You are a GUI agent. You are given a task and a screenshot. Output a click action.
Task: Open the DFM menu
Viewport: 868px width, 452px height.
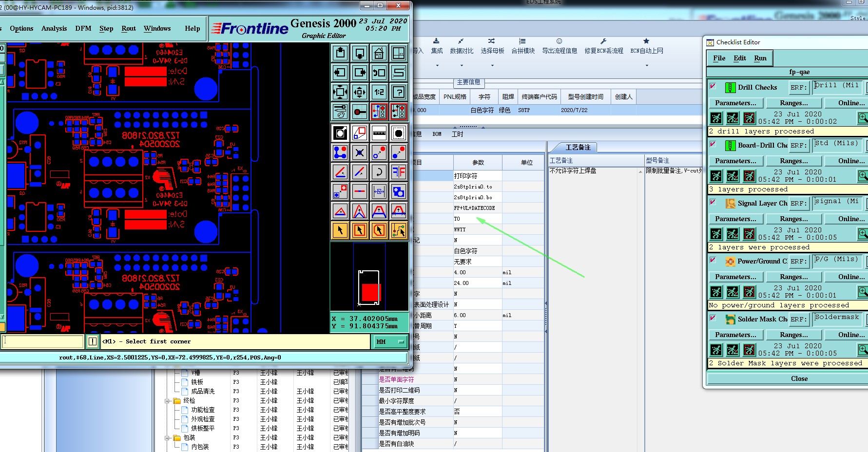(83, 28)
